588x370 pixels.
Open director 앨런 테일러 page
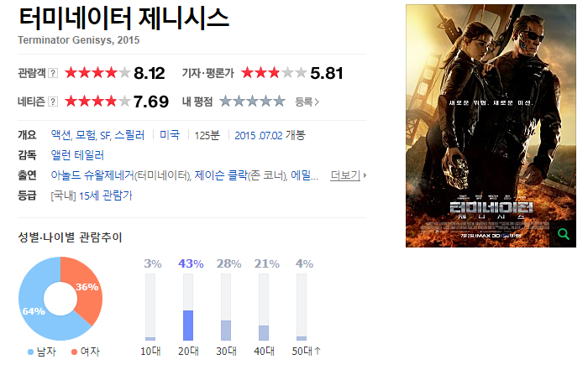pos(77,155)
